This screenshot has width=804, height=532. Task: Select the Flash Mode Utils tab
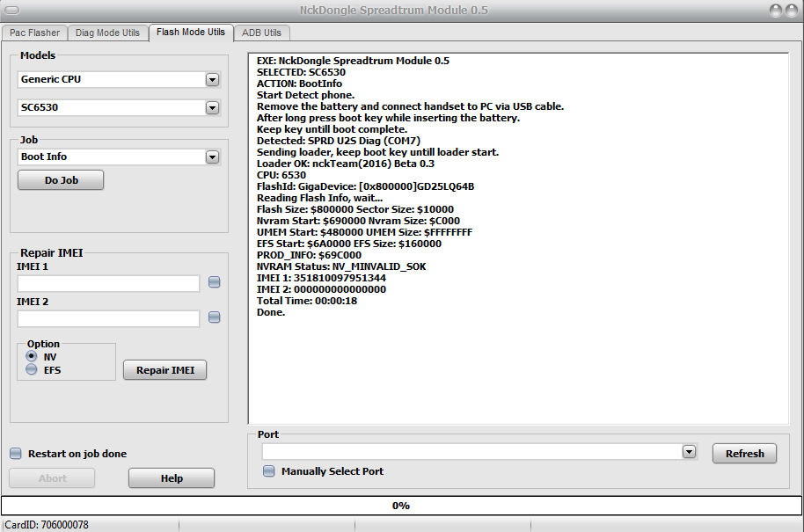point(191,33)
